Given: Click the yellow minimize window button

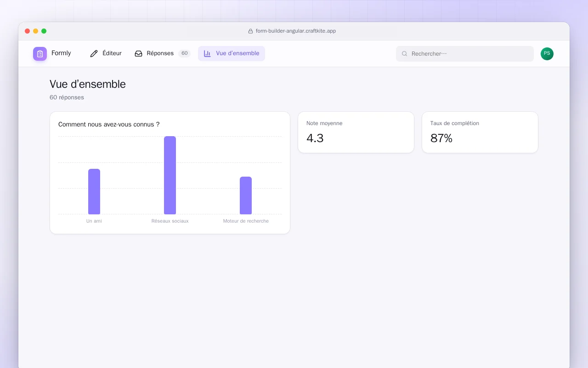Looking at the screenshot, I should click(x=36, y=31).
